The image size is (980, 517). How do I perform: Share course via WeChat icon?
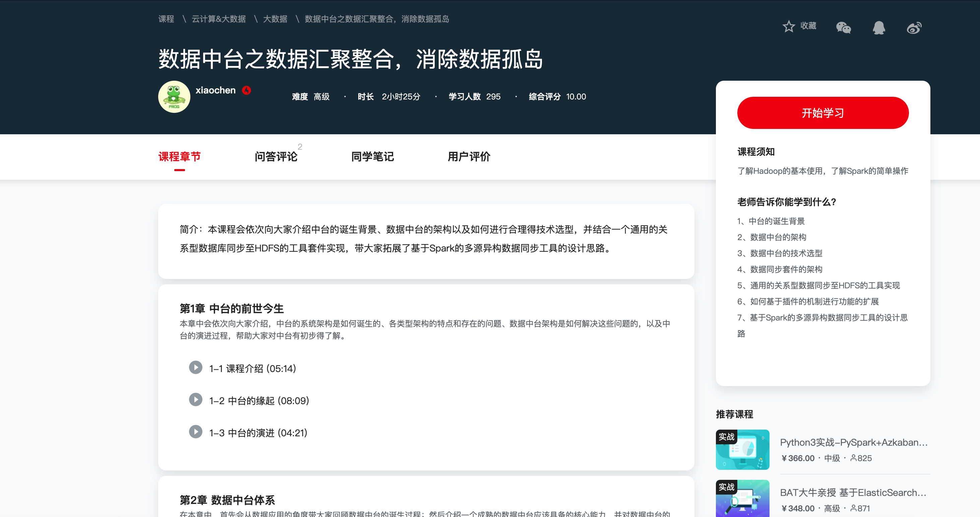point(844,27)
